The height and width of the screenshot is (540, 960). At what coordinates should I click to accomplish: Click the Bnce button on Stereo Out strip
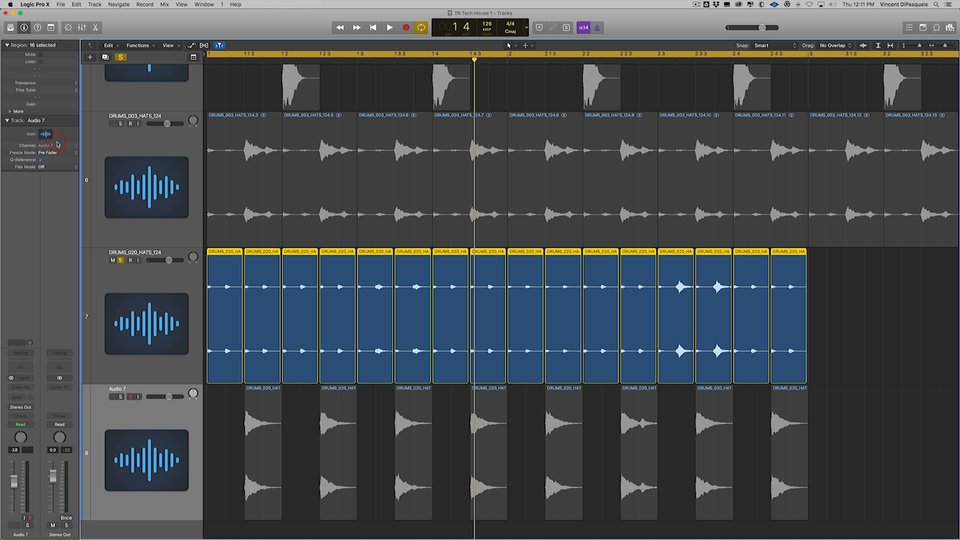(x=66, y=517)
